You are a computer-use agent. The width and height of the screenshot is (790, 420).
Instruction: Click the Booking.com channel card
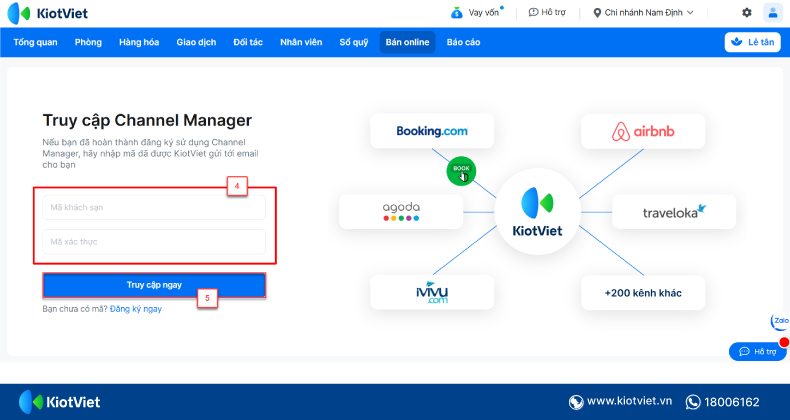point(432,131)
